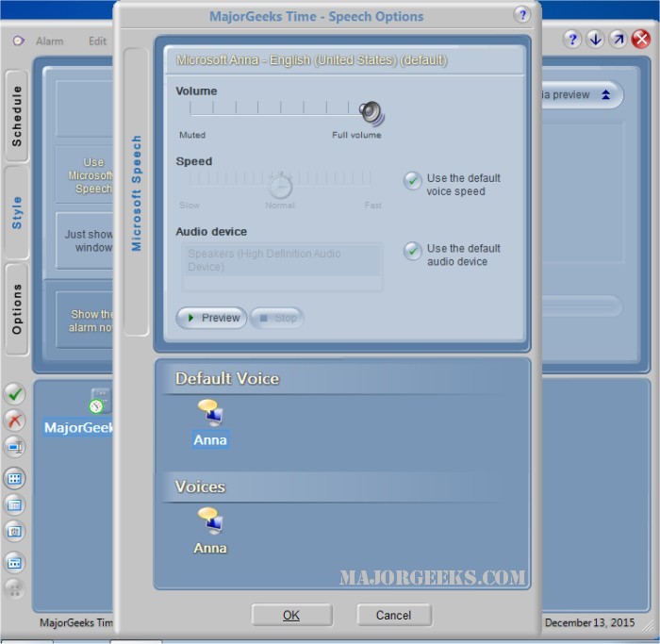This screenshot has width=660, height=644.
Task: Click the down arrow icon in the main window toolbar
Action: [x=595, y=40]
